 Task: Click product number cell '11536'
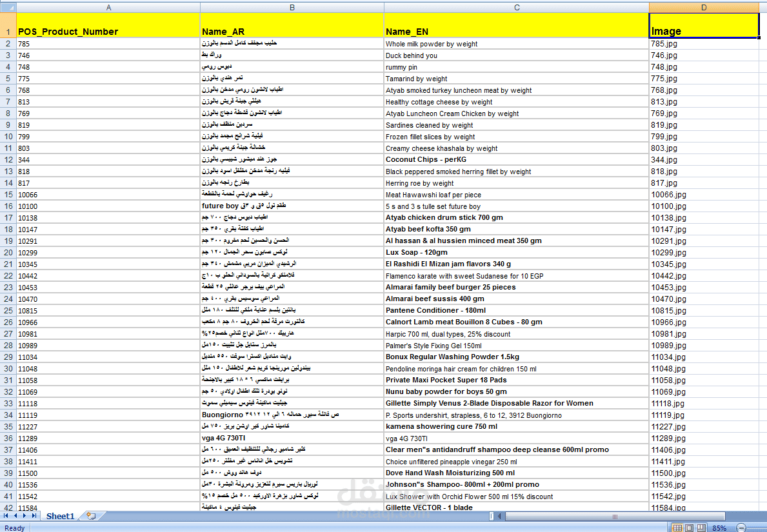click(108, 484)
